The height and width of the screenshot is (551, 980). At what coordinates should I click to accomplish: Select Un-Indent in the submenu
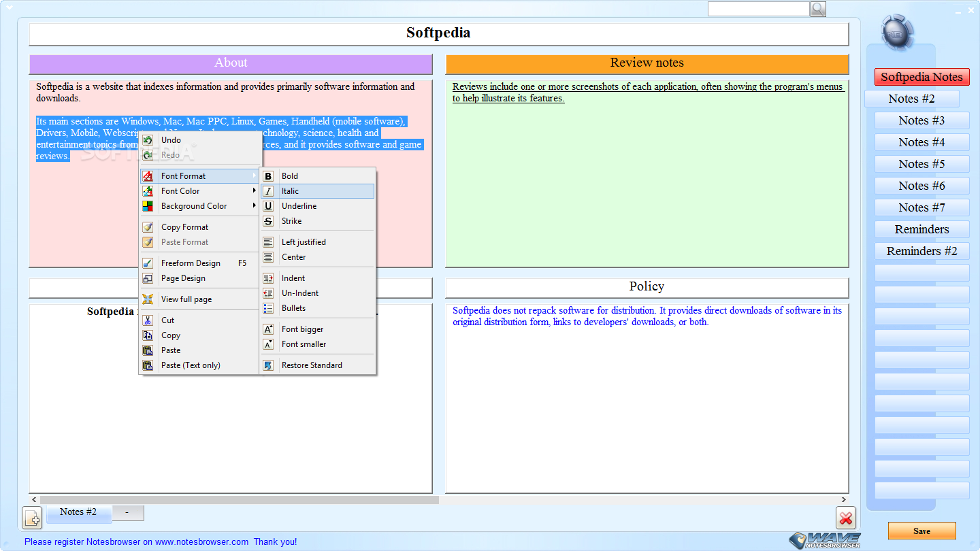[318, 293]
